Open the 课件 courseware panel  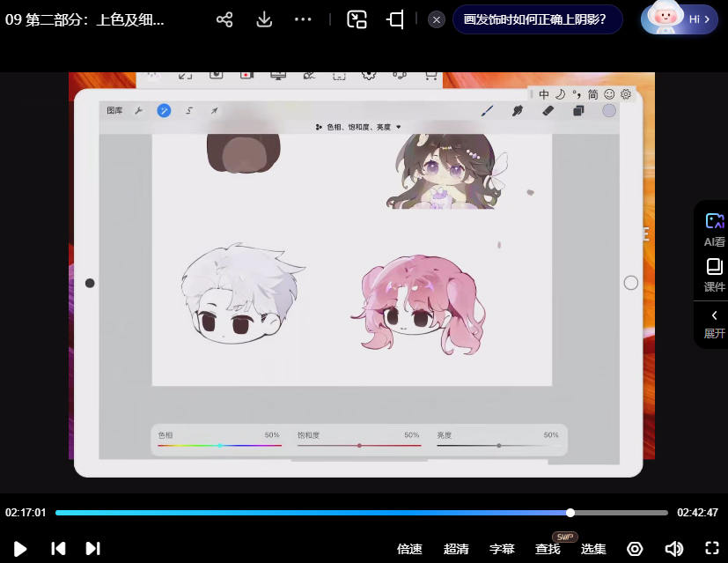pyautogui.click(x=714, y=275)
